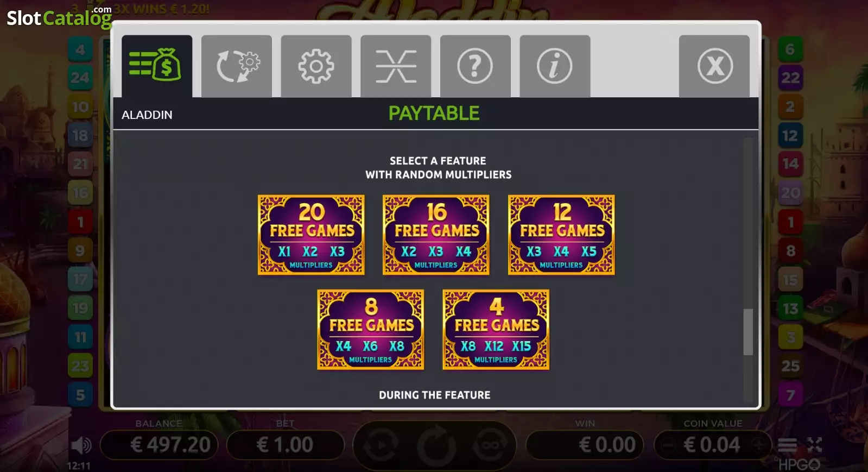Toggle fullscreen with the expand arrows icon
The height and width of the screenshot is (472, 868).
click(814, 445)
